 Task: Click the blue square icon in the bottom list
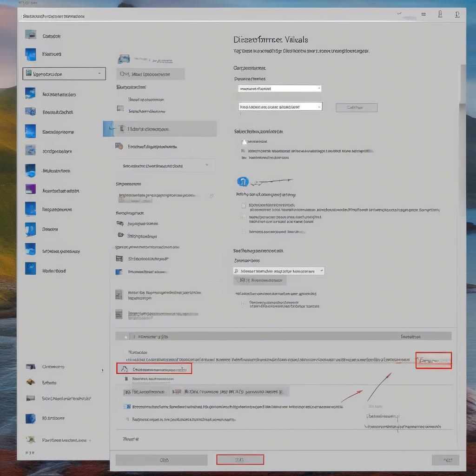click(x=127, y=406)
